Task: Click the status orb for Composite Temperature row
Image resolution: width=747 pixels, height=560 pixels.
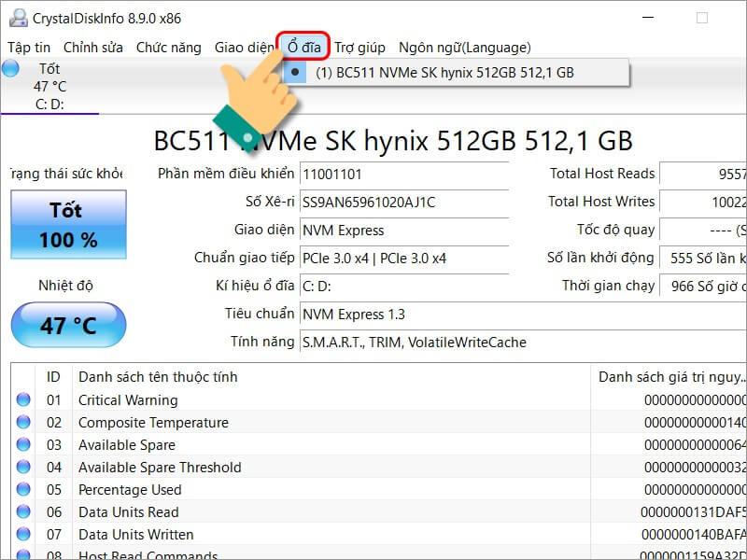Action: coord(23,423)
